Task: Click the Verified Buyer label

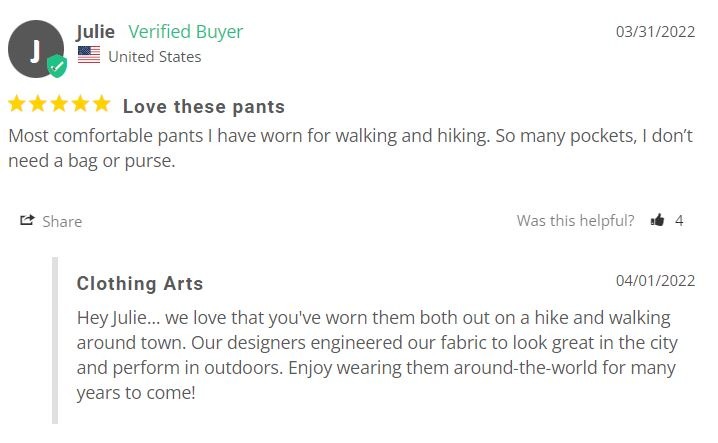Action: coord(185,32)
